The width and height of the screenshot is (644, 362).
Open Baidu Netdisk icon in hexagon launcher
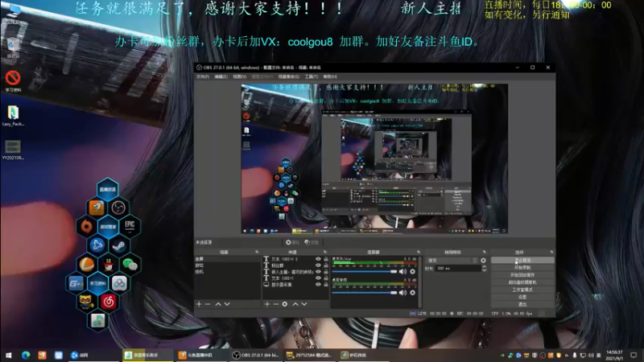[119, 283]
